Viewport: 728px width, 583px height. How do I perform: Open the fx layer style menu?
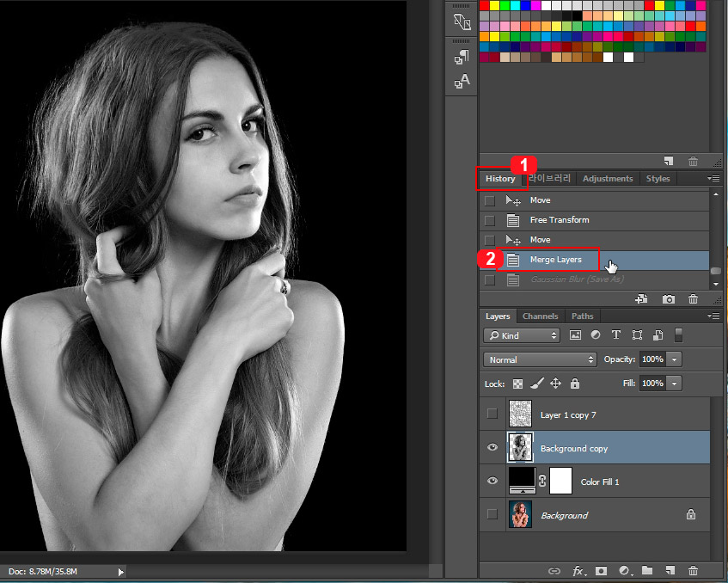tap(578, 570)
